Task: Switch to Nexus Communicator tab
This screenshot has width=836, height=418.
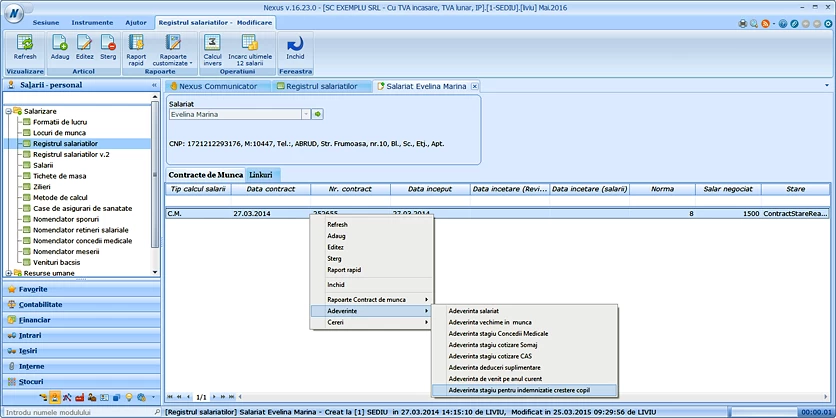Action: pyautogui.click(x=218, y=86)
